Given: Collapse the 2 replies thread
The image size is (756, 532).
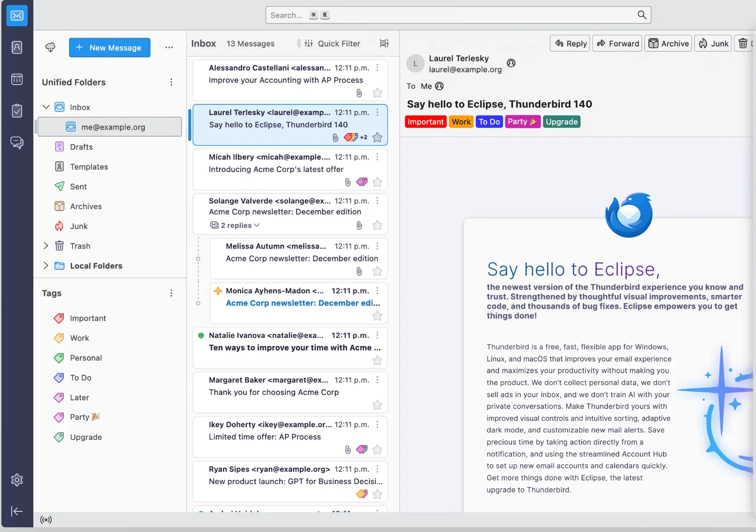Looking at the screenshot, I should (235, 225).
